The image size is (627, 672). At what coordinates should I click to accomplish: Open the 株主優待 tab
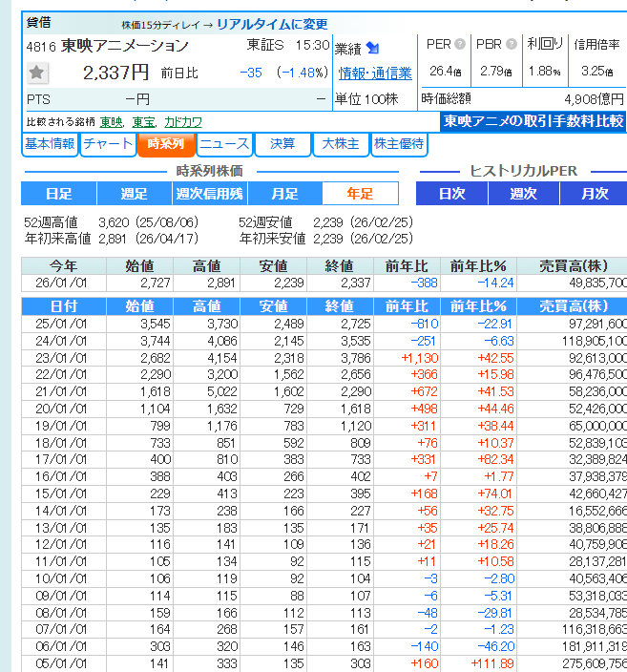pyautogui.click(x=399, y=144)
